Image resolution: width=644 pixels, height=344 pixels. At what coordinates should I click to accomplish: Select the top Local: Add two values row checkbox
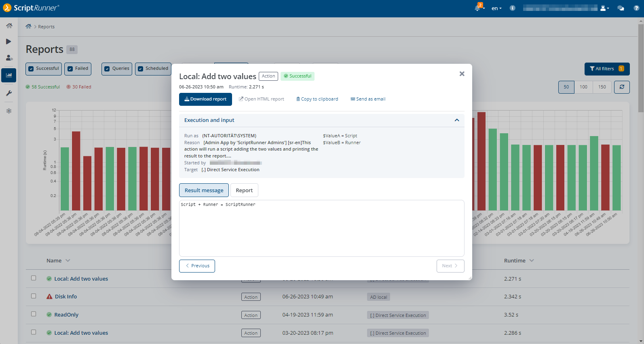coord(34,278)
